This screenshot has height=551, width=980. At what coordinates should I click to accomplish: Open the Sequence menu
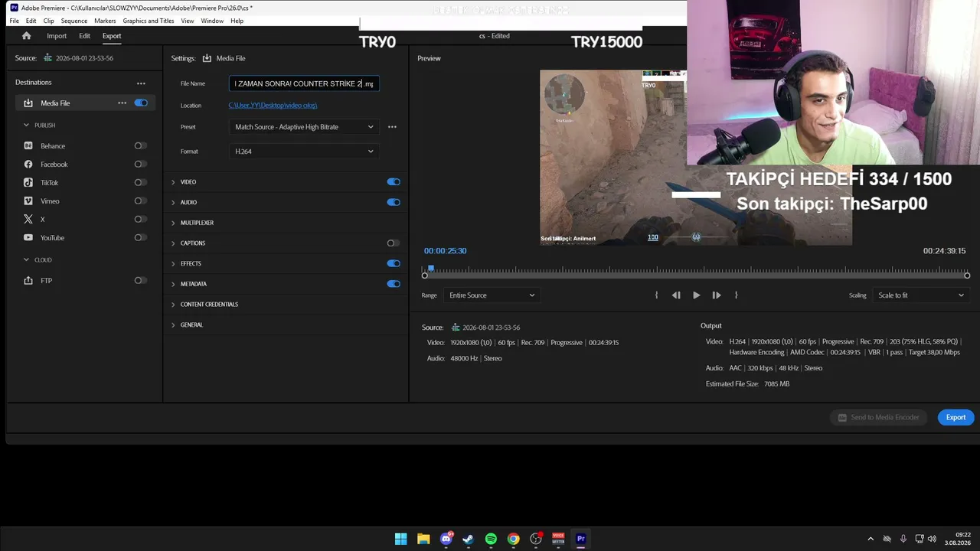(74, 21)
